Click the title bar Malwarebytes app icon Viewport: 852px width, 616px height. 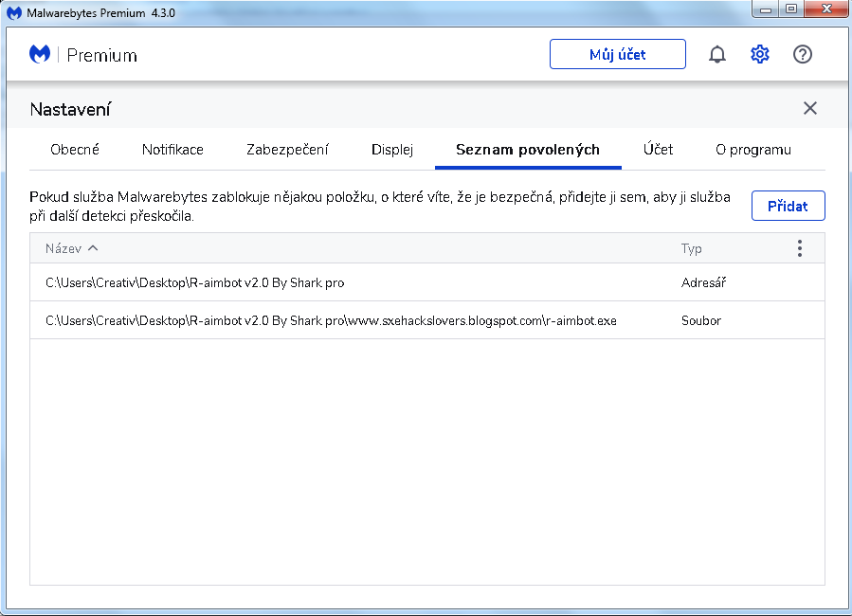(14, 12)
